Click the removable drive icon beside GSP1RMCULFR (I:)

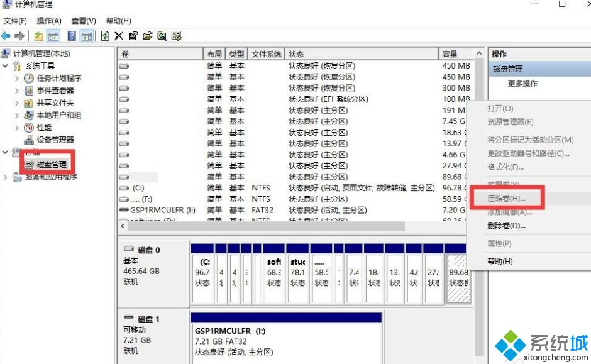coord(124,210)
